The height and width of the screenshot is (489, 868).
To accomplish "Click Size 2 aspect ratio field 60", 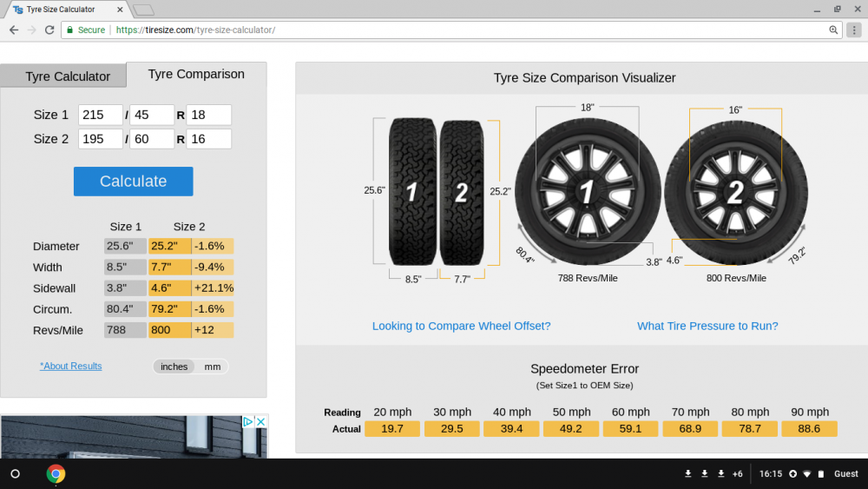I will (152, 139).
